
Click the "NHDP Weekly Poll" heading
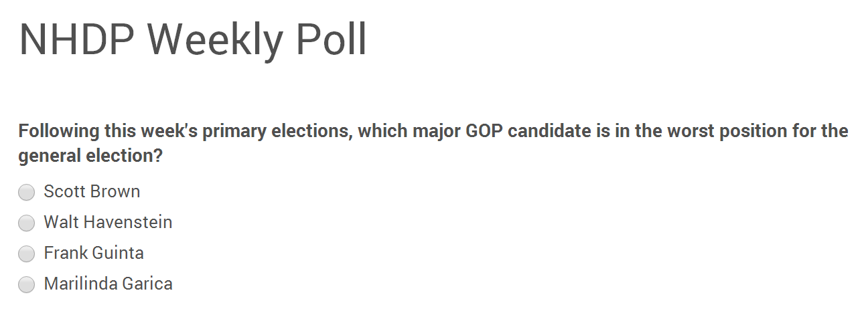193,40
